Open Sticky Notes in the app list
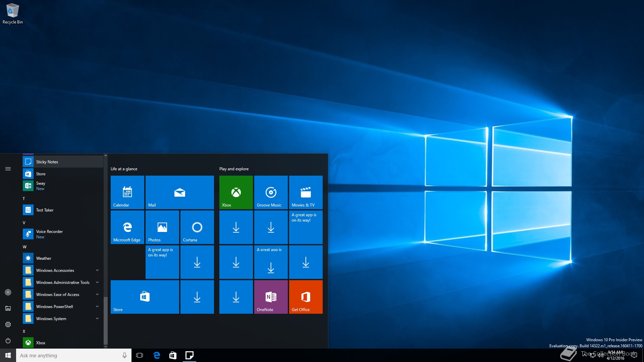The height and width of the screenshot is (362, 644). 63,162
